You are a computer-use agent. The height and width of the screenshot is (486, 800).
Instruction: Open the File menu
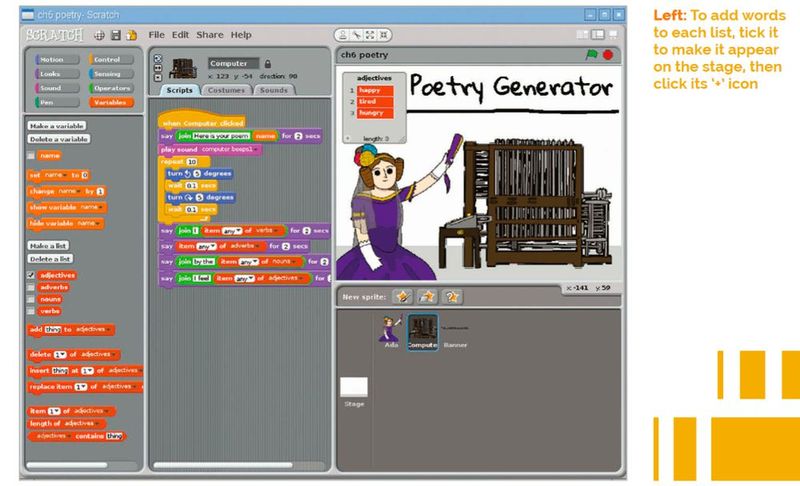pos(156,35)
